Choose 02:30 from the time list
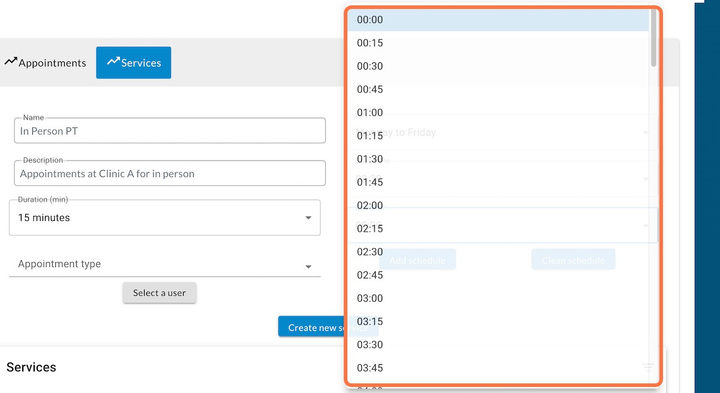 click(498, 252)
